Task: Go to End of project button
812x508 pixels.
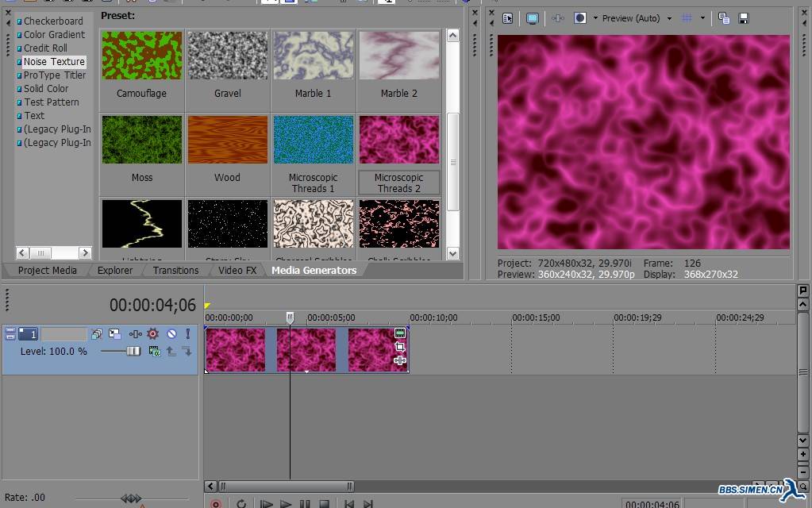Action: tap(368, 503)
